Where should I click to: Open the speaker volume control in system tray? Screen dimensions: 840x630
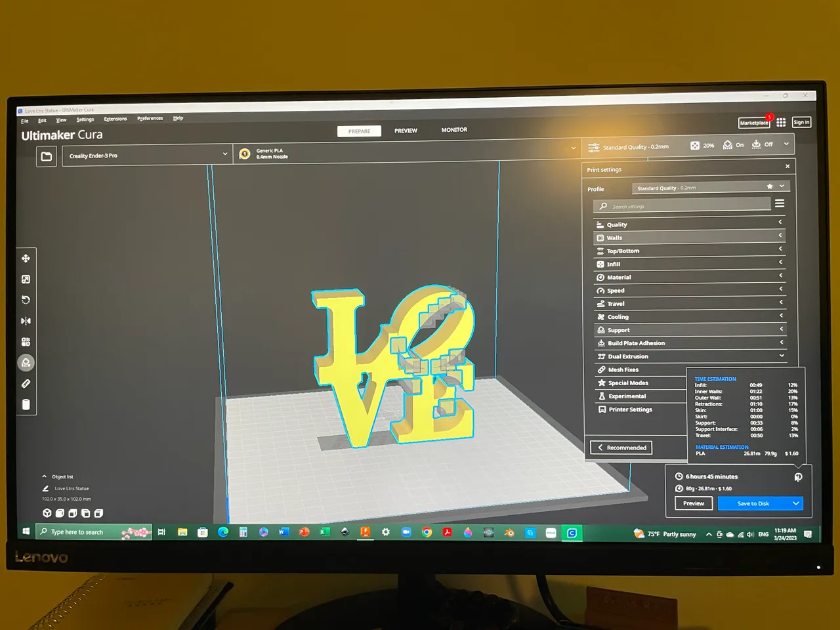(x=749, y=534)
